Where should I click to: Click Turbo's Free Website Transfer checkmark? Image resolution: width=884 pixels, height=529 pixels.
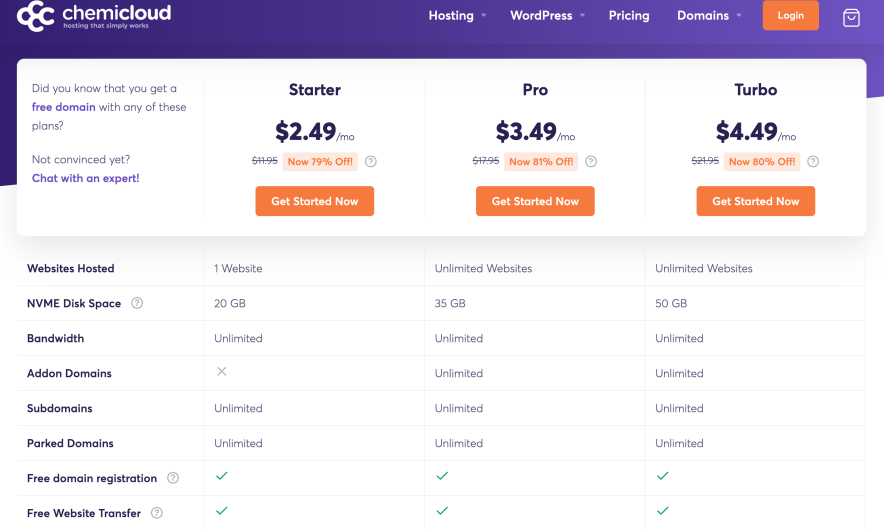click(663, 511)
